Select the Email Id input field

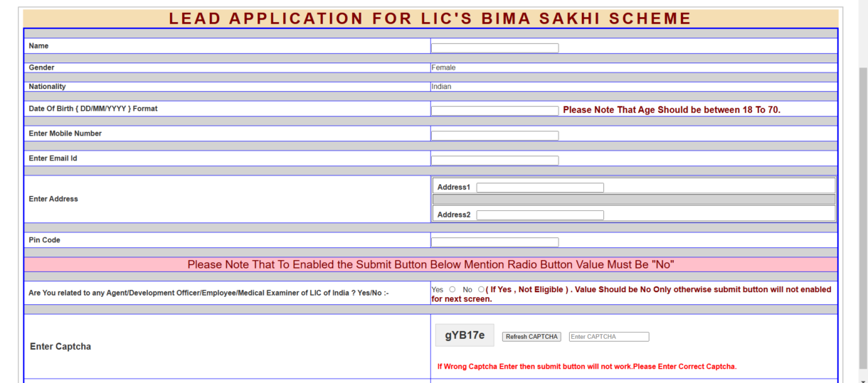(x=494, y=160)
